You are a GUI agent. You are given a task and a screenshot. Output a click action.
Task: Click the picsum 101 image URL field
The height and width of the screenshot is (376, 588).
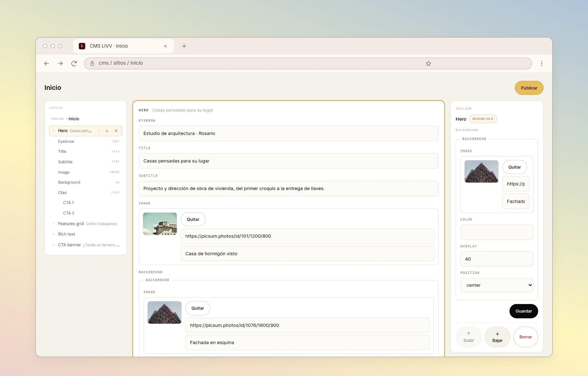point(308,236)
